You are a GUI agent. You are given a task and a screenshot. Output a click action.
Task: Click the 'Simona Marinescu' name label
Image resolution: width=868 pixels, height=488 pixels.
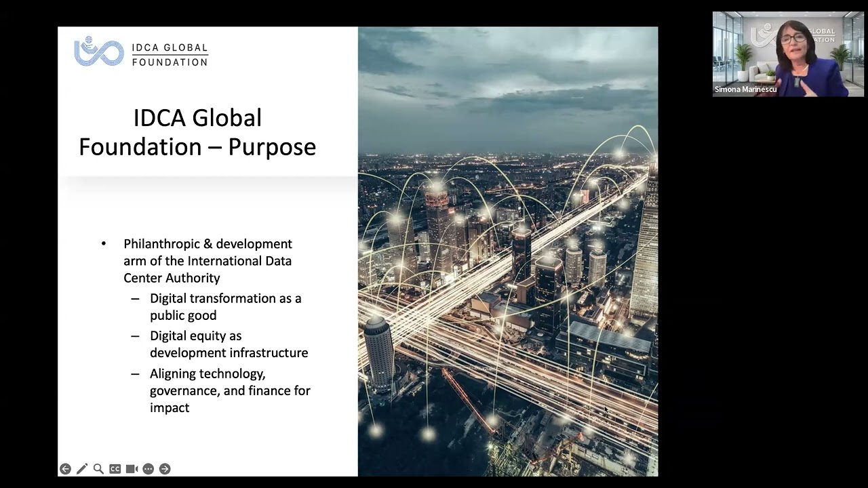pos(745,89)
